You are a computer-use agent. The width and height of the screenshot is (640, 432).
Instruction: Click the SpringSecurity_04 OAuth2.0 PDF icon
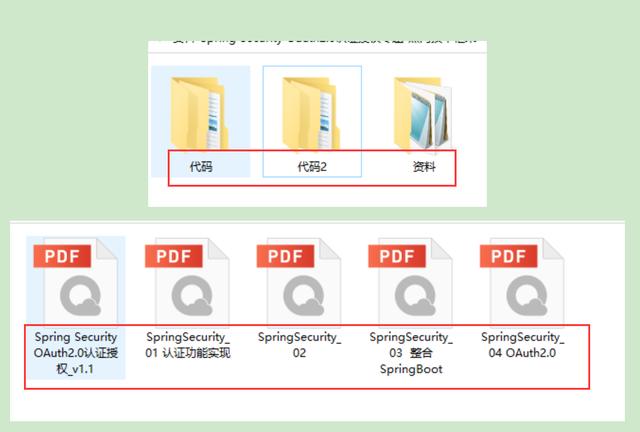point(522,282)
